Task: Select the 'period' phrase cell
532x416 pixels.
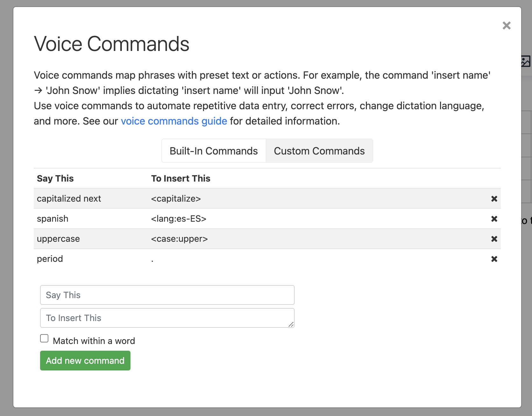Action: 50,259
